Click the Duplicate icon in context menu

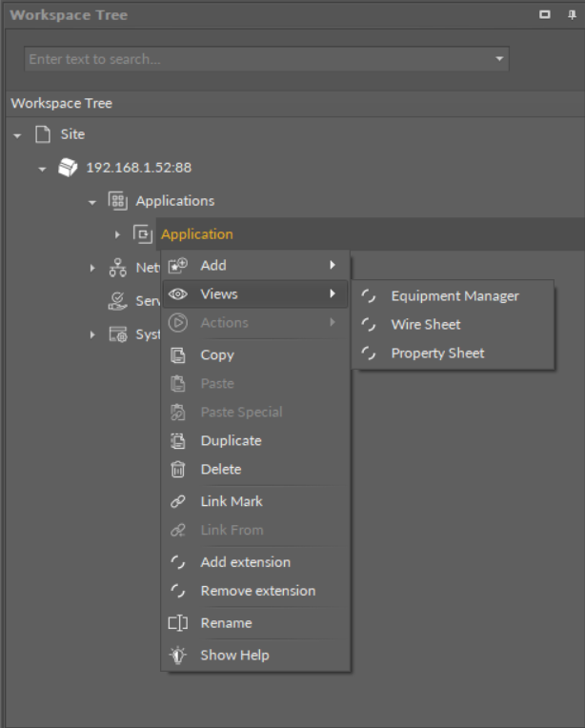[177, 440]
